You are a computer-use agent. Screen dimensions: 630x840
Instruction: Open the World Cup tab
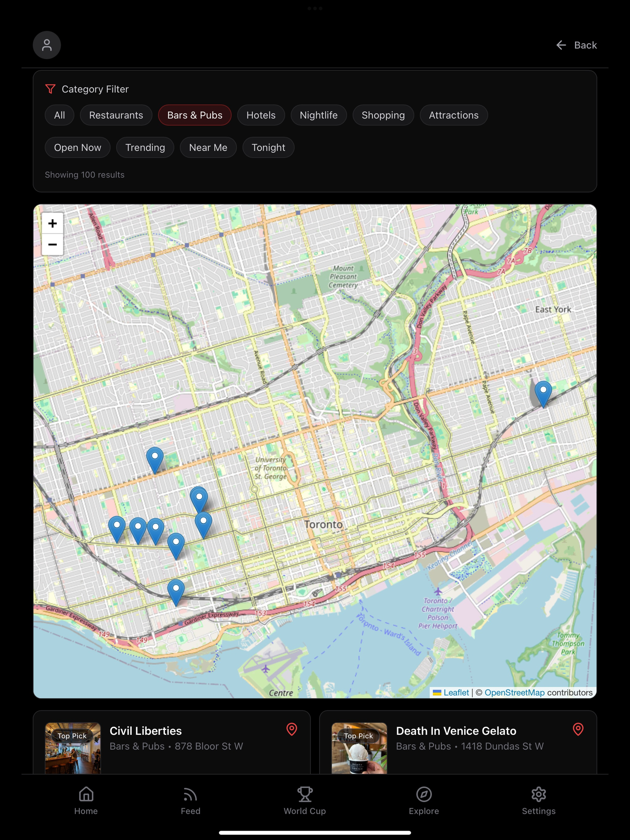(305, 801)
